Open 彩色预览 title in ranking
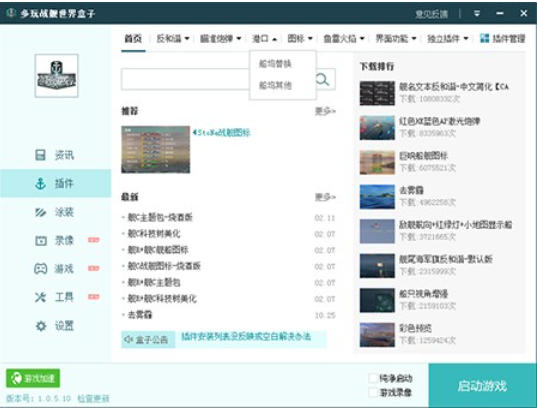Screen dimensions: 537x408 (x=415, y=328)
